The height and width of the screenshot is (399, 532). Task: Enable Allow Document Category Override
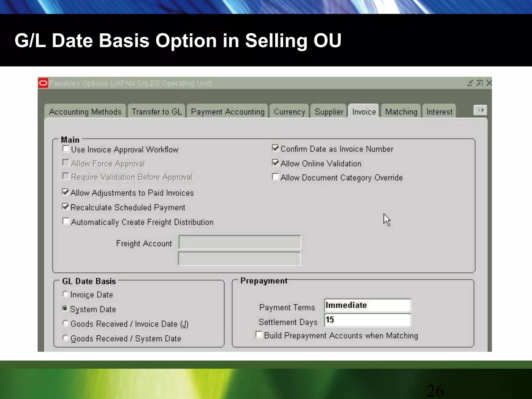point(275,177)
